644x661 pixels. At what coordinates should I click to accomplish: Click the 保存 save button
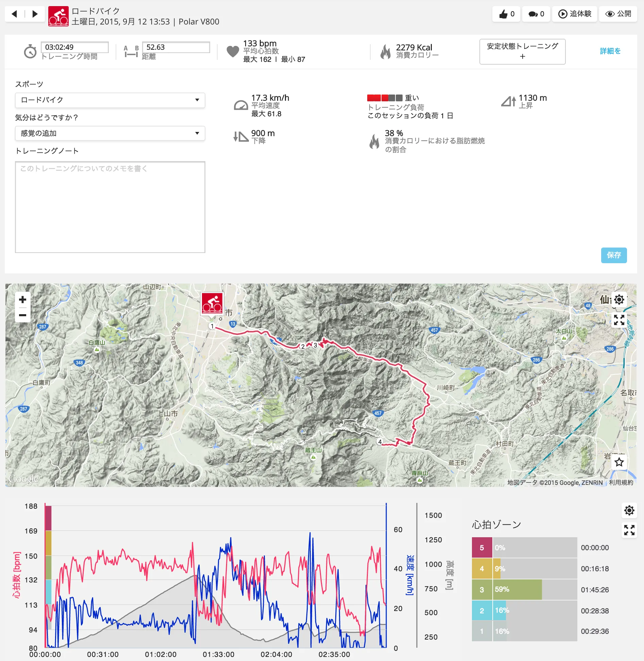(614, 255)
